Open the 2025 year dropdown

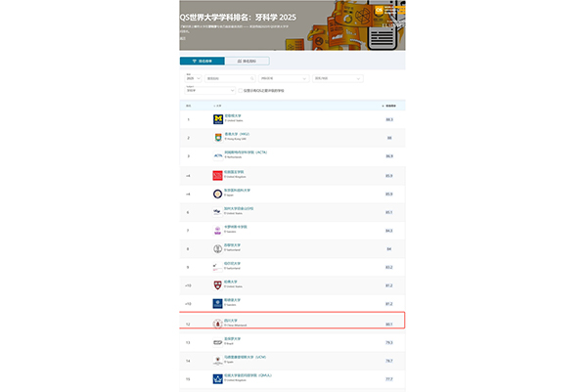tap(192, 77)
